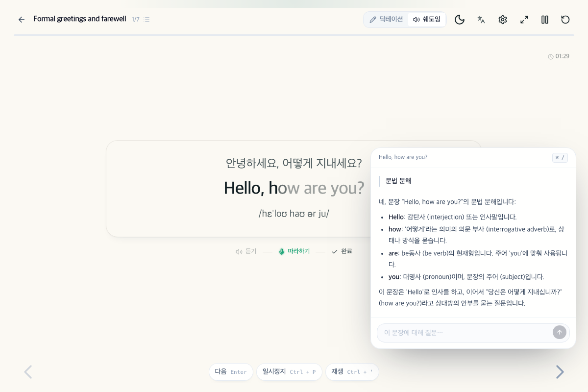Open the lesson list icon beside 1/7
This screenshot has height=392, width=588.
point(147,20)
